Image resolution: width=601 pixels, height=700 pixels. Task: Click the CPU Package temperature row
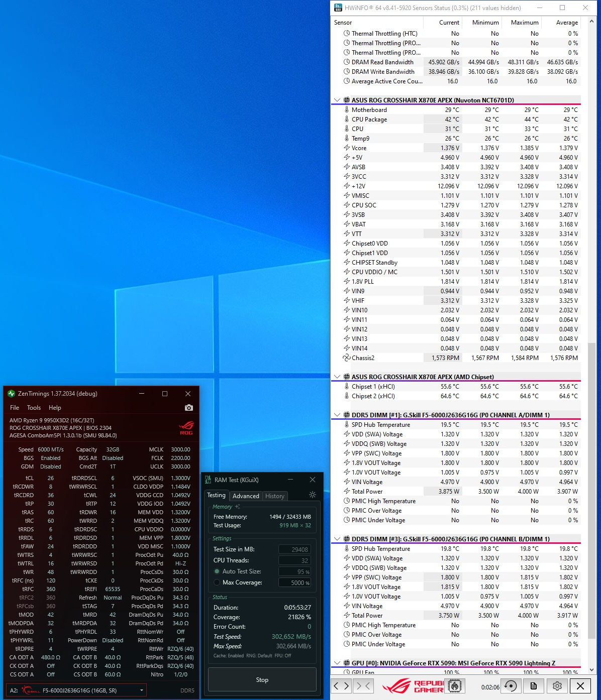[x=456, y=120]
